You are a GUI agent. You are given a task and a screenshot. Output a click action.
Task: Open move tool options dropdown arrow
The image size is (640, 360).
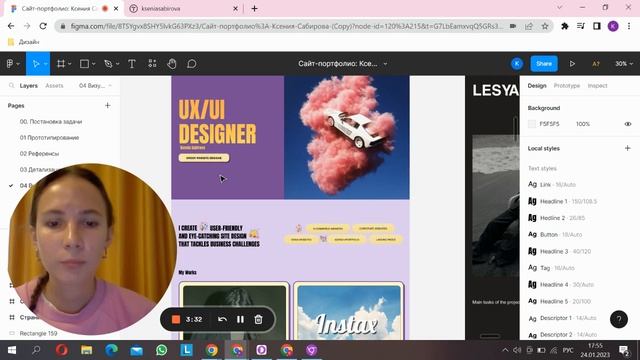[x=45, y=64]
